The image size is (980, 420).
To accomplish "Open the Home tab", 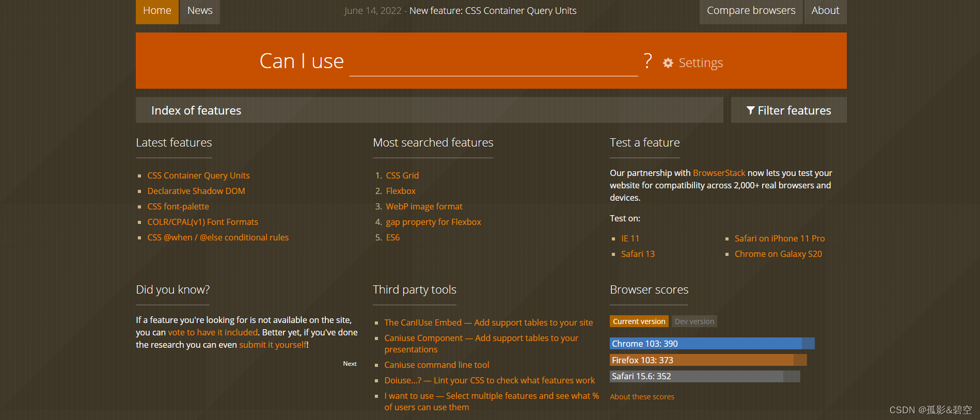I will (157, 11).
